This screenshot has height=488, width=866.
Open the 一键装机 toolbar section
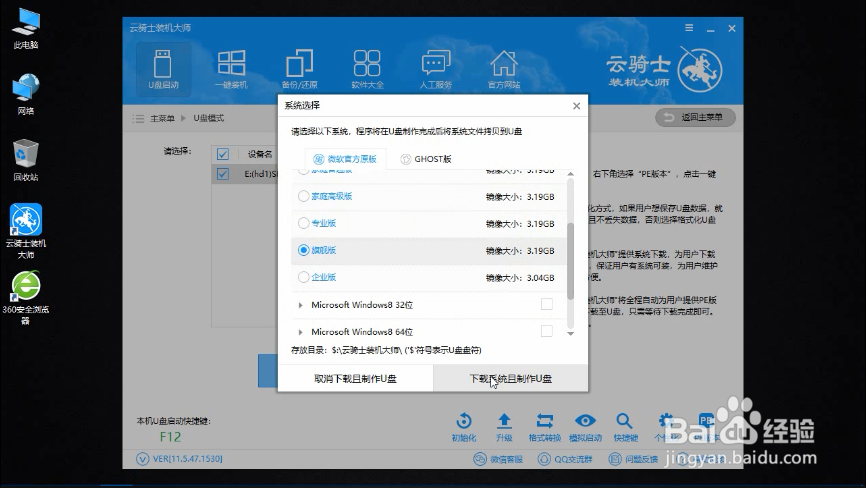(231, 69)
